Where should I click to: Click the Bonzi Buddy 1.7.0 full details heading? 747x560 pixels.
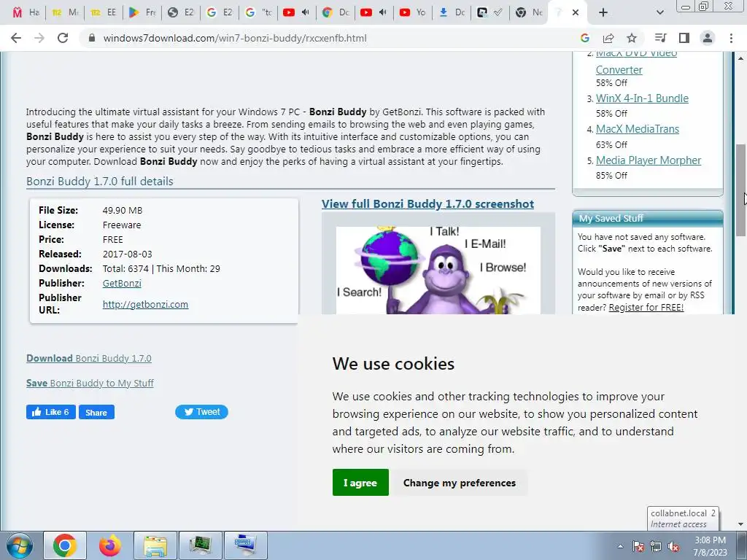(99, 182)
